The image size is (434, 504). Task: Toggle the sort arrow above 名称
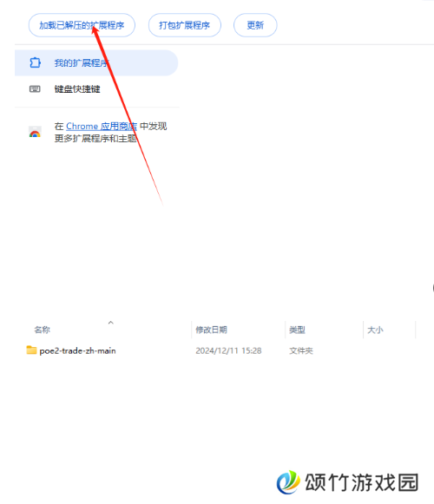point(111,323)
